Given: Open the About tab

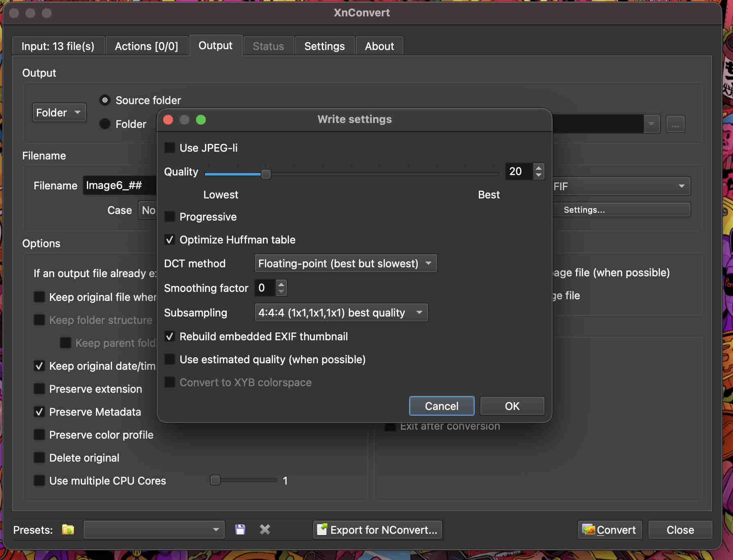Looking at the screenshot, I should pyautogui.click(x=380, y=46).
